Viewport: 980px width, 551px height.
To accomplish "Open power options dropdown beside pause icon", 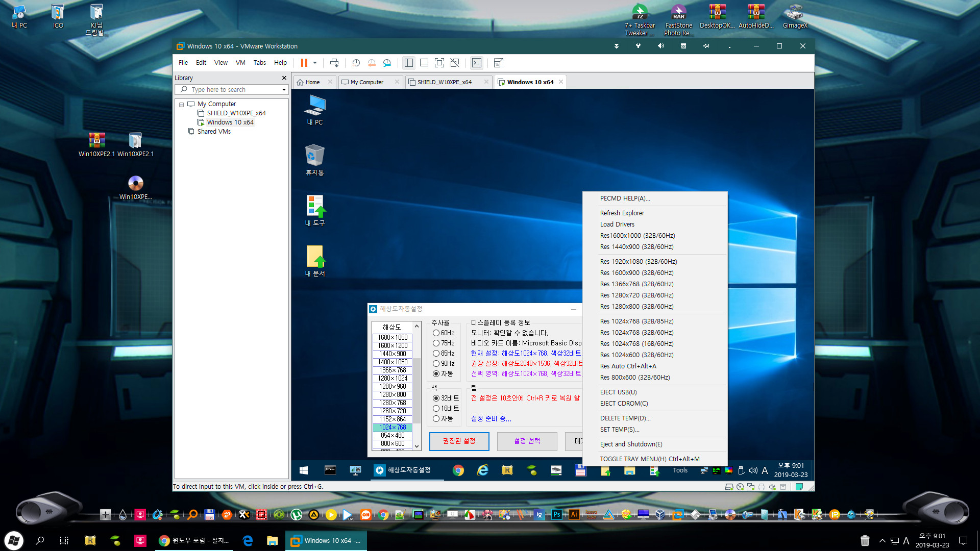I will coord(315,63).
